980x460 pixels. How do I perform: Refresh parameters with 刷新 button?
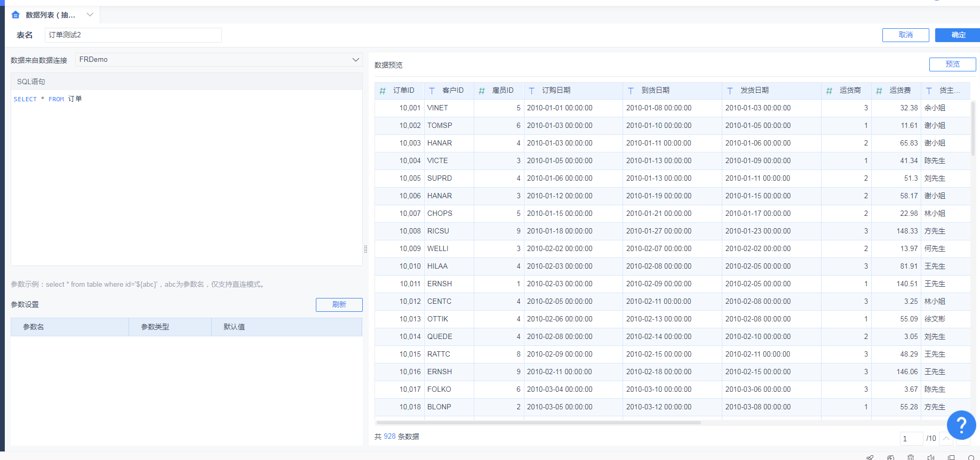click(339, 304)
